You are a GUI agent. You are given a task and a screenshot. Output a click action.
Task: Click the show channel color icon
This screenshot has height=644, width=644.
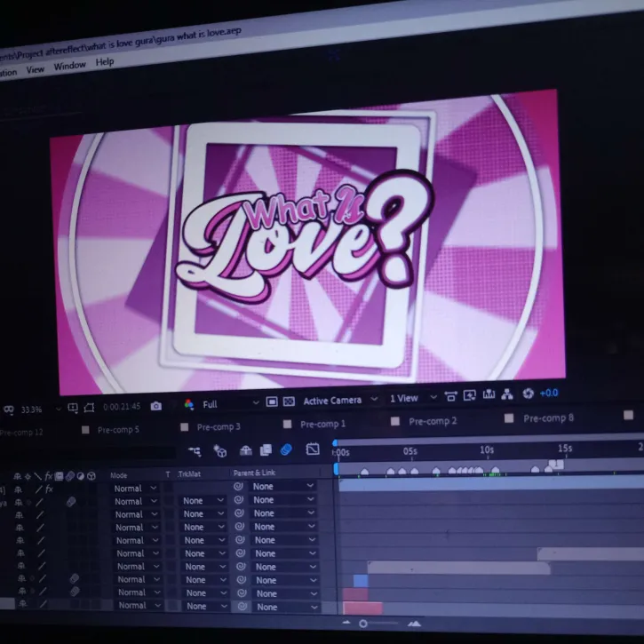188,404
